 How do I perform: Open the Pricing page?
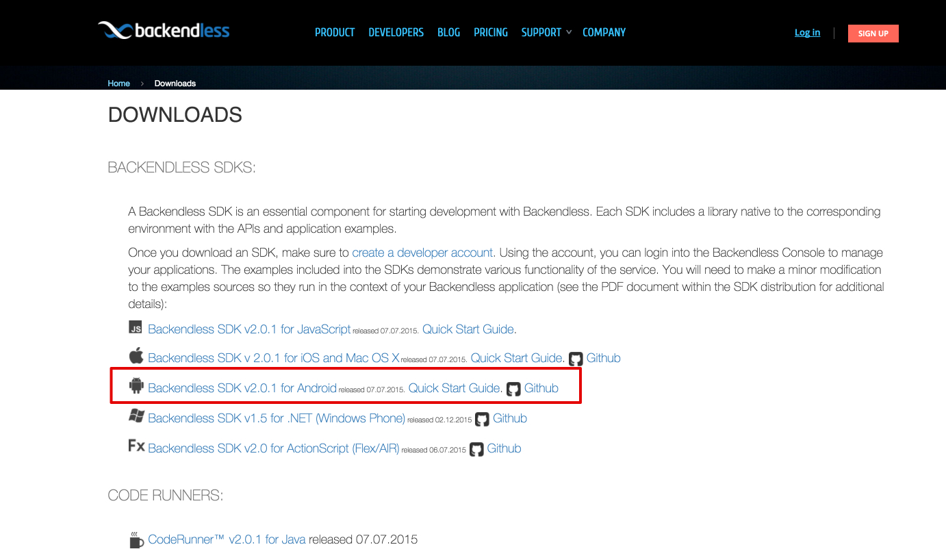pyautogui.click(x=491, y=32)
